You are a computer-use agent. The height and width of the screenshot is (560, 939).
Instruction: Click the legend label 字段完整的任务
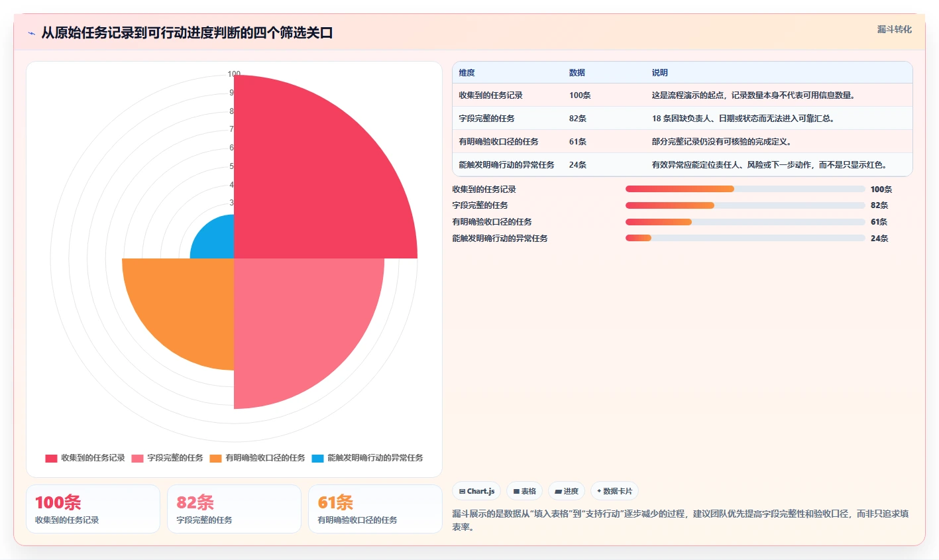click(175, 458)
